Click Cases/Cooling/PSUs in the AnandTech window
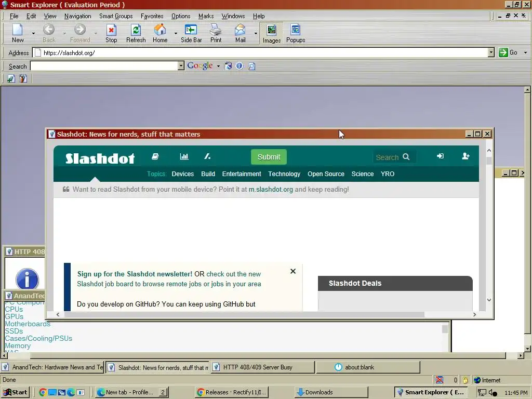Viewport: 532px width, 399px height. [38, 338]
